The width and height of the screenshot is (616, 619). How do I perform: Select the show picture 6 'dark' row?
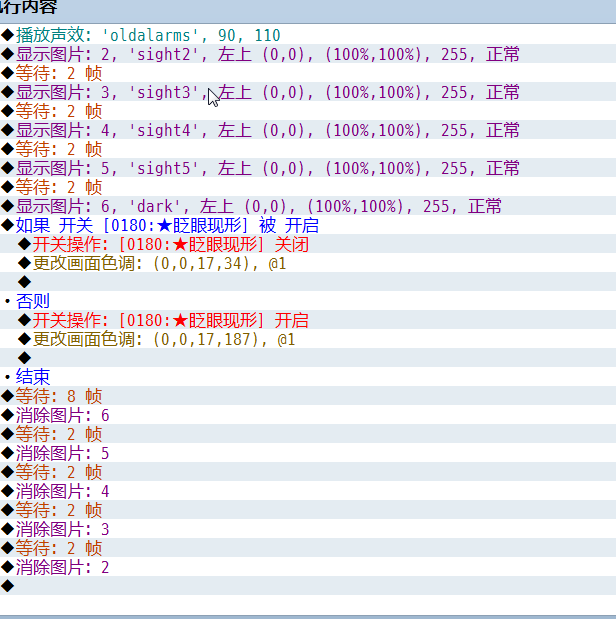[308, 206]
